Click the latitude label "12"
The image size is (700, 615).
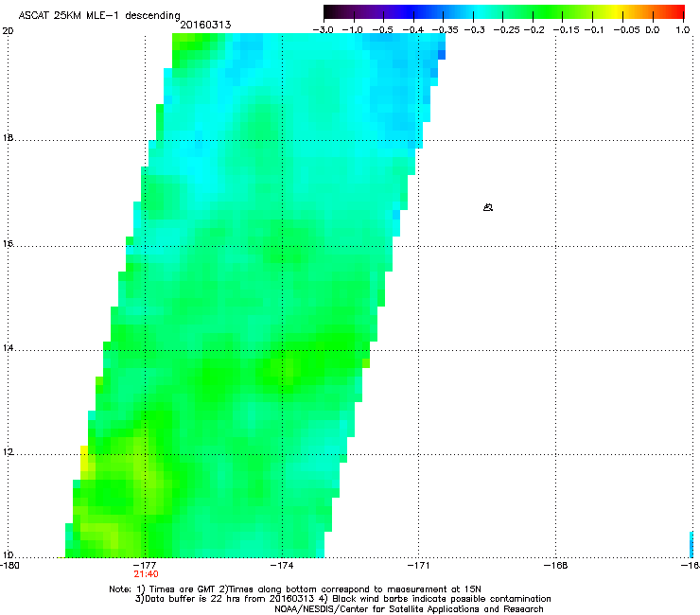8,452
